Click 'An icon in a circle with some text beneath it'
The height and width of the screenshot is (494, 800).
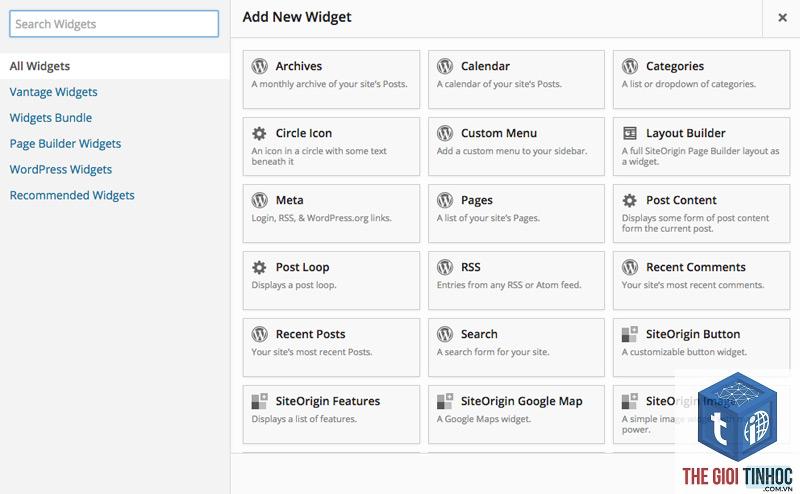[319, 156]
